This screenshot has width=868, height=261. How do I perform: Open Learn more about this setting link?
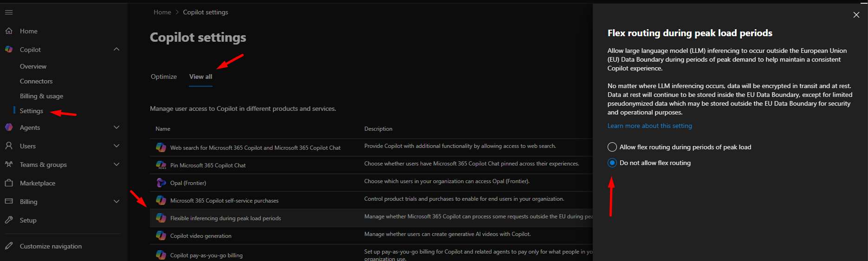point(649,126)
